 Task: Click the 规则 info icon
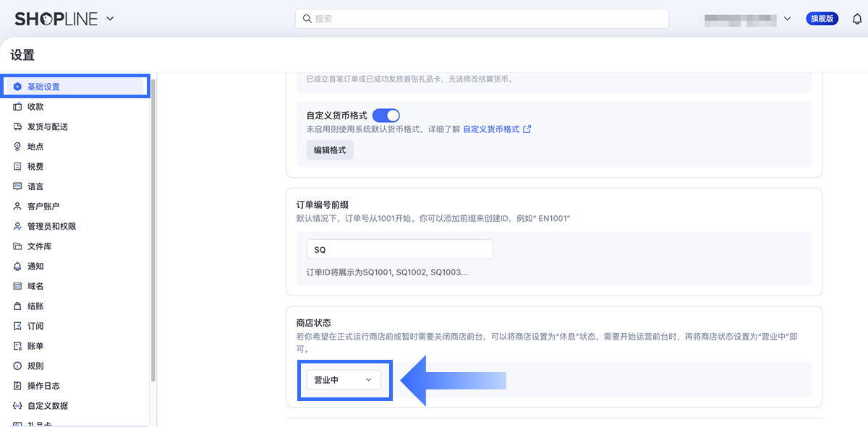pyautogui.click(x=17, y=366)
